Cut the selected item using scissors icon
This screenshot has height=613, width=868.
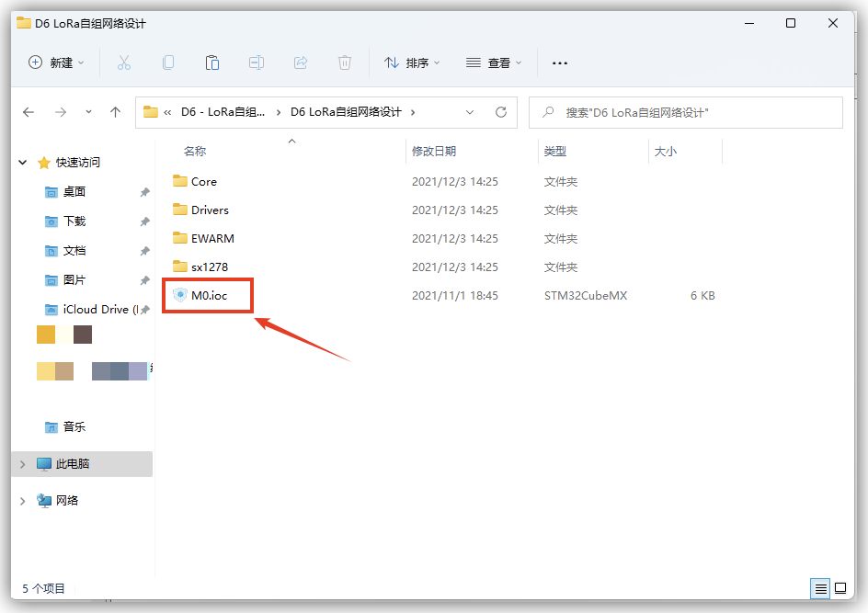124,63
